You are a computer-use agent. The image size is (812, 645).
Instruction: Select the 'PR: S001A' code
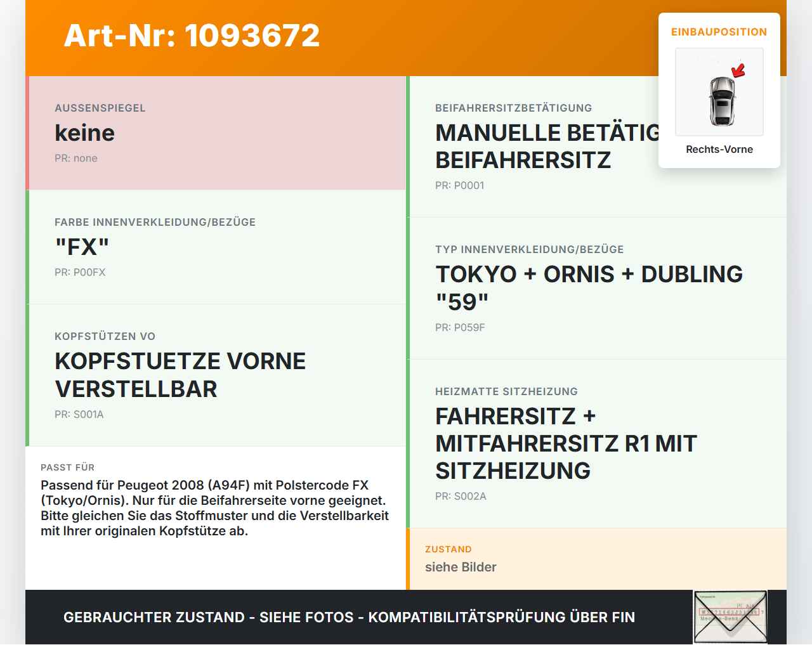click(x=79, y=414)
